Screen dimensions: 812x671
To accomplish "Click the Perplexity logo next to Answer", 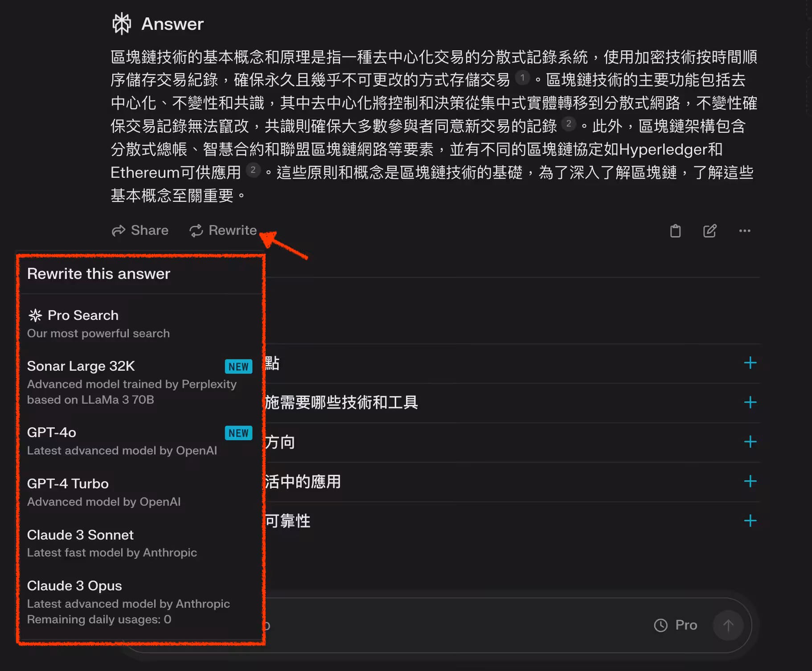I will [x=122, y=24].
